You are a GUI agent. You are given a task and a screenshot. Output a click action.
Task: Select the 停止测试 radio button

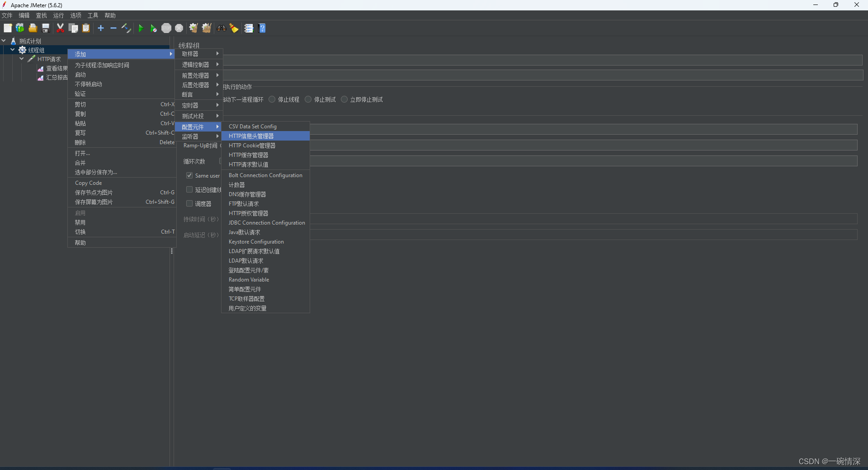308,99
